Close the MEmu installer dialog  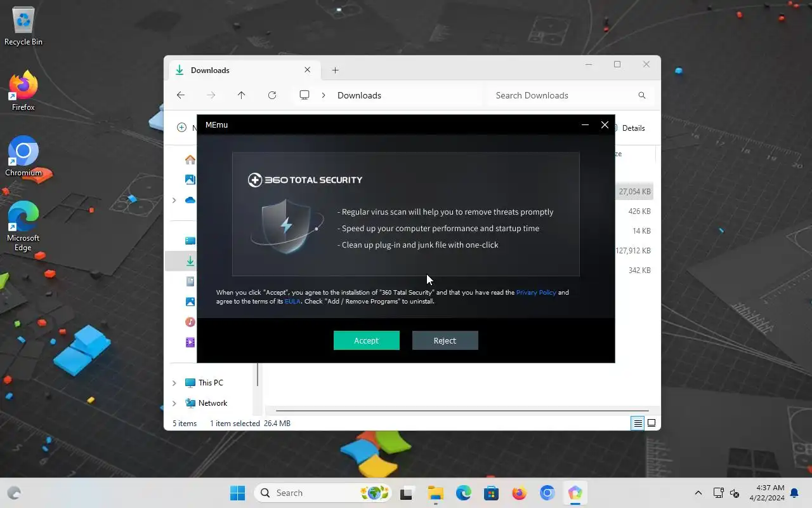(605, 125)
